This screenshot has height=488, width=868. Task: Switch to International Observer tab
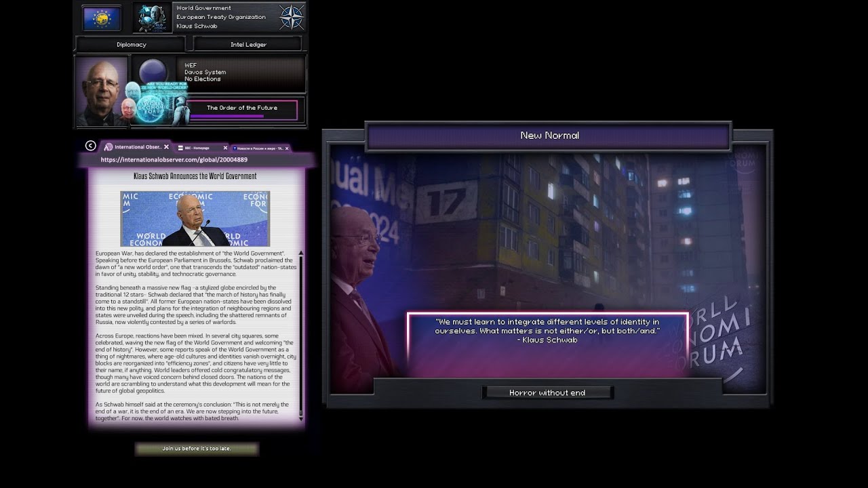pos(136,147)
